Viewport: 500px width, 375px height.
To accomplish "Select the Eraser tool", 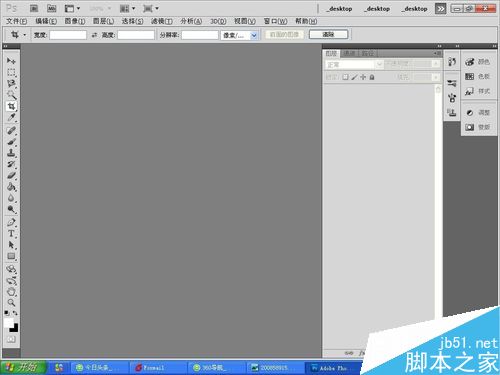I will (11, 175).
